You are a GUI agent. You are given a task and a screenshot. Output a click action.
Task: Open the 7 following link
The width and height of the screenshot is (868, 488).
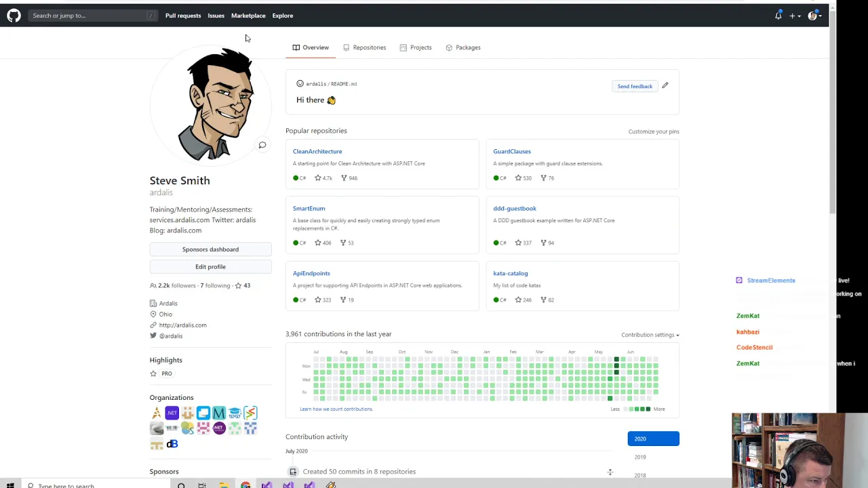215,285
